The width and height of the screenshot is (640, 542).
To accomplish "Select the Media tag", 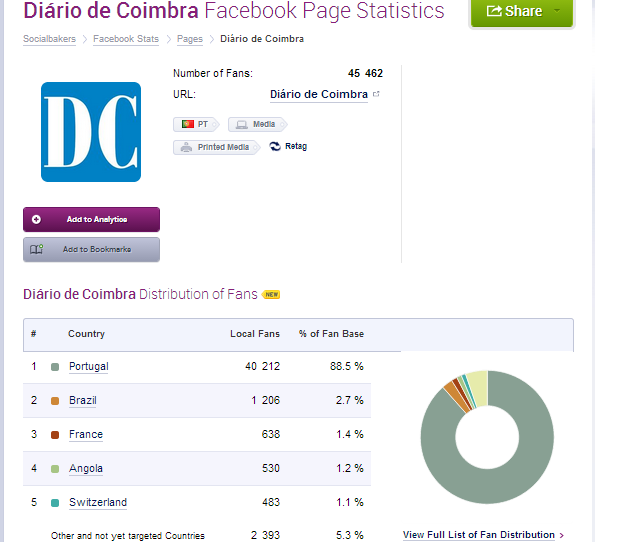I will point(258,124).
